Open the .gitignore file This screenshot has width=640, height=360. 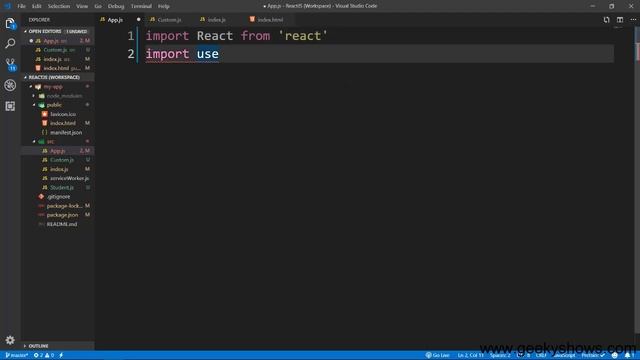58,196
